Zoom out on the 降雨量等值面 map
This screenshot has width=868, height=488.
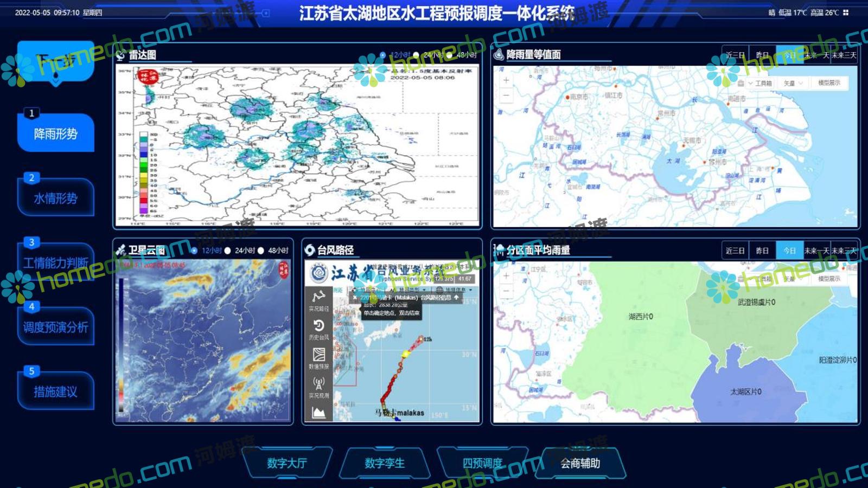(506, 95)
